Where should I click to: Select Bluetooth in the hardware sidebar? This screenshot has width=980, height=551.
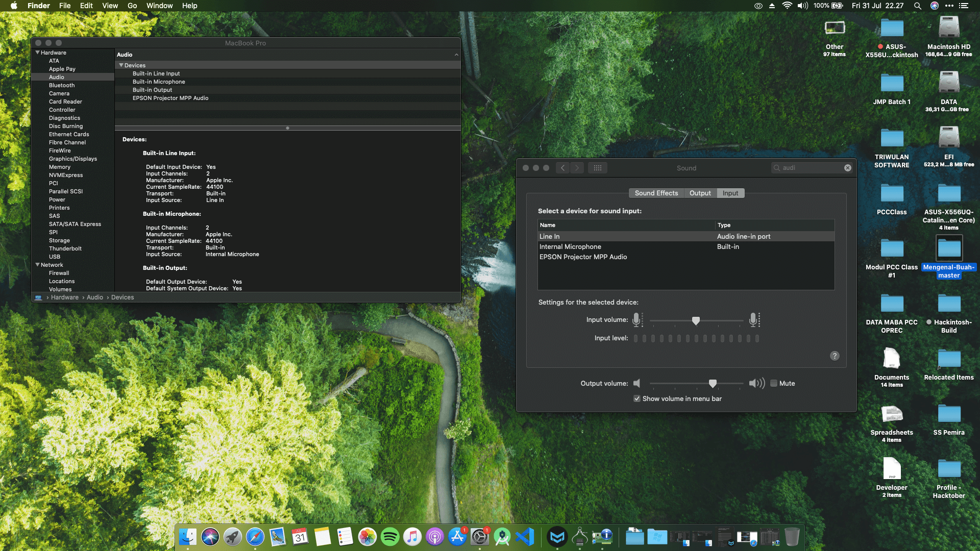pyautogui.click(x=62, y=85)
